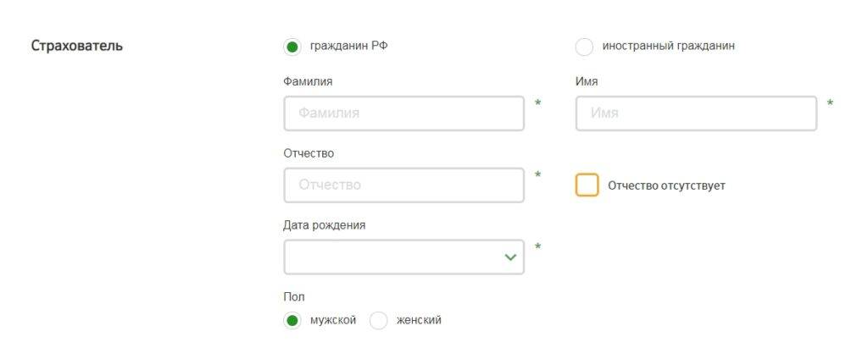Click the "Имя" label above its field
This screenshot has width=868, height=359.
coord(587,81)
